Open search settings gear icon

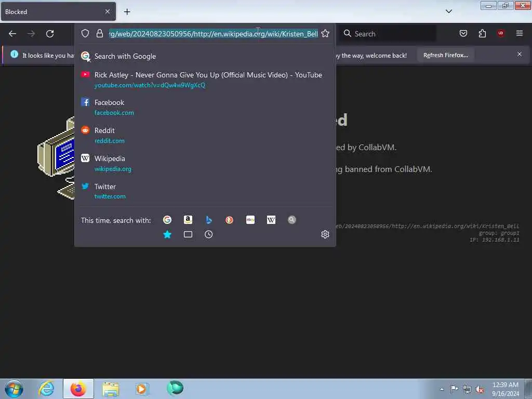pyautogui.click(x=325, y=234)
